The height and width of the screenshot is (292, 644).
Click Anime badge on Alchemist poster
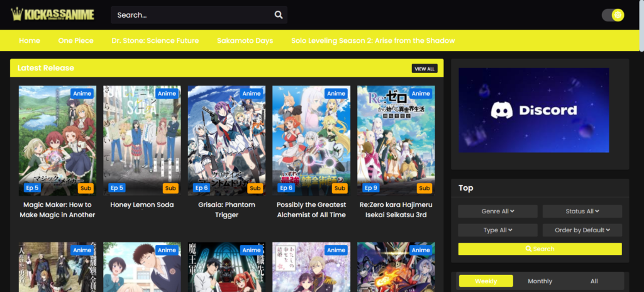click(x=336, y=93)
